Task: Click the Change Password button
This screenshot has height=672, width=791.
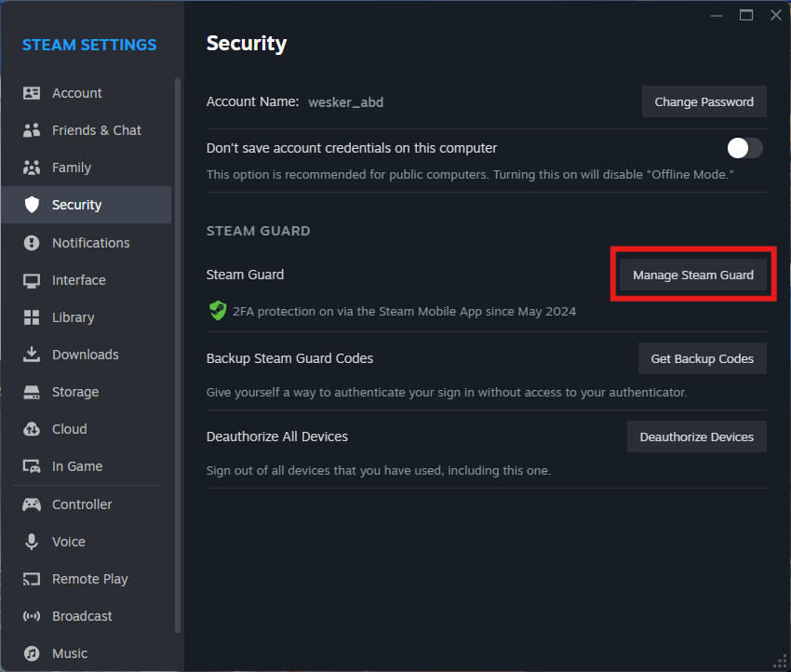Action: tap(704, 101)
